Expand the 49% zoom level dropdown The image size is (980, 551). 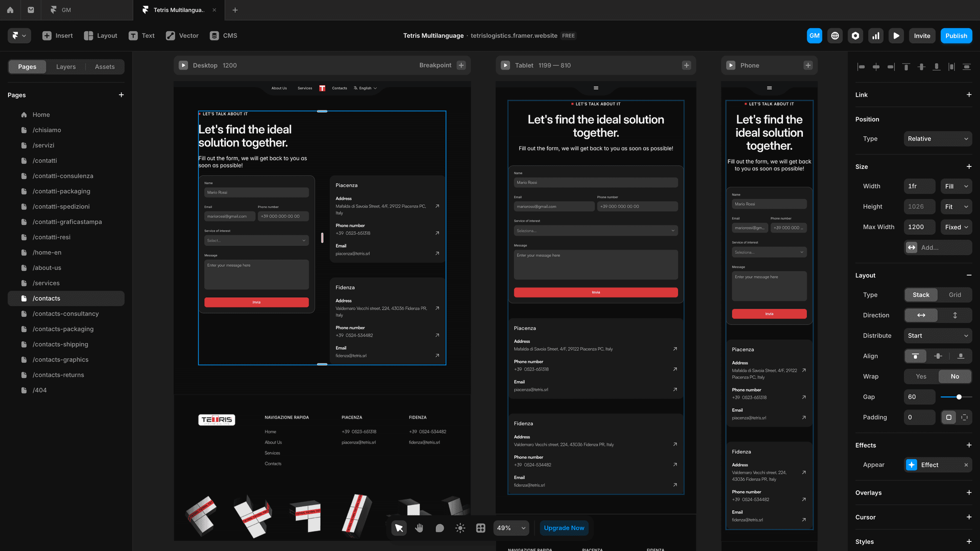coord(511,528)
